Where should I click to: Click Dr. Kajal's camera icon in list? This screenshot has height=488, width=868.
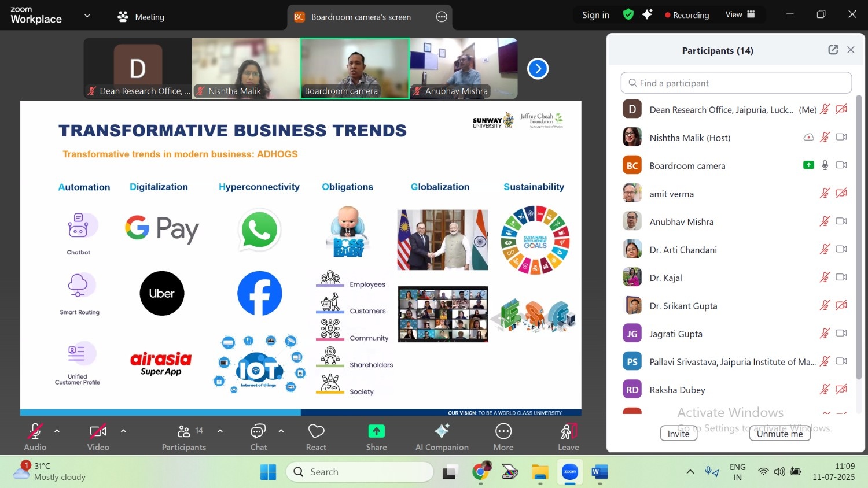tap(841, 278)
